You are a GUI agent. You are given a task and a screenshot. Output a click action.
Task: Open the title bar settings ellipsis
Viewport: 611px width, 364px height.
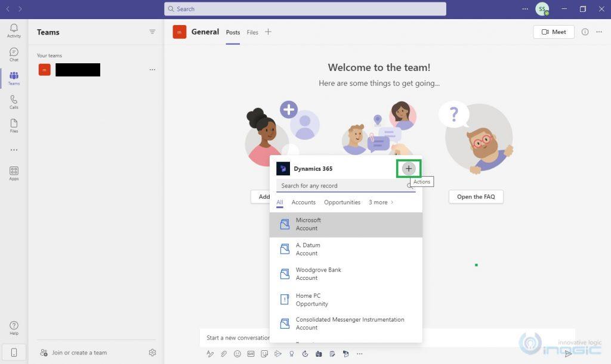pos(525,8)
